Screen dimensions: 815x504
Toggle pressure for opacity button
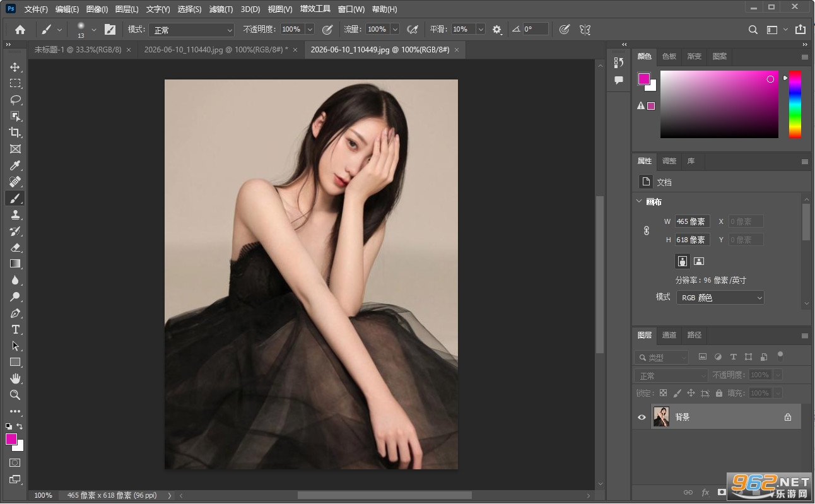click(x=327, y=29)
